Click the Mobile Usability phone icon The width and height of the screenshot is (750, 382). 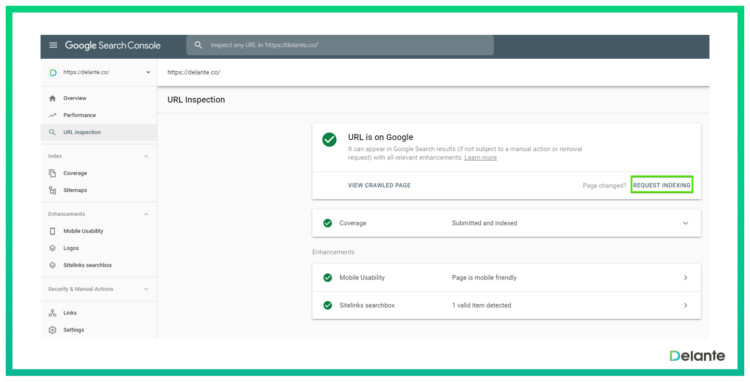point(53,231)
